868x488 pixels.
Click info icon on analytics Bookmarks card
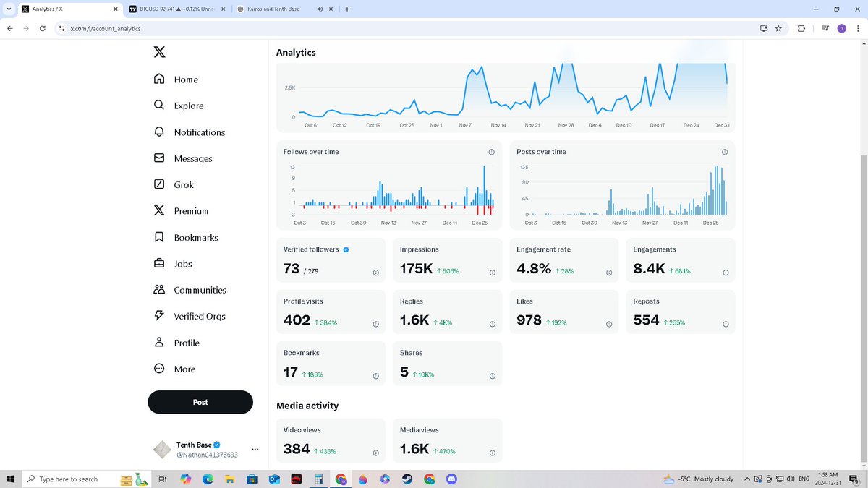point(375,376)
